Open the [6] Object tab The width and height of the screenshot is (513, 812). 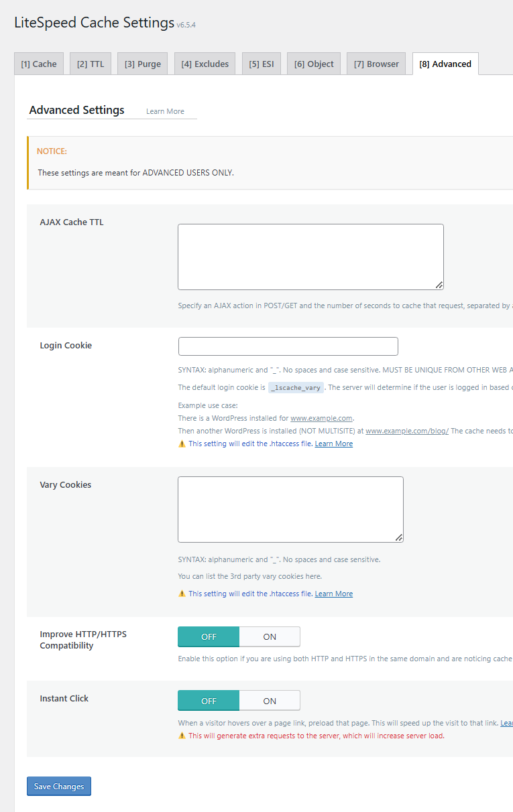314,64
